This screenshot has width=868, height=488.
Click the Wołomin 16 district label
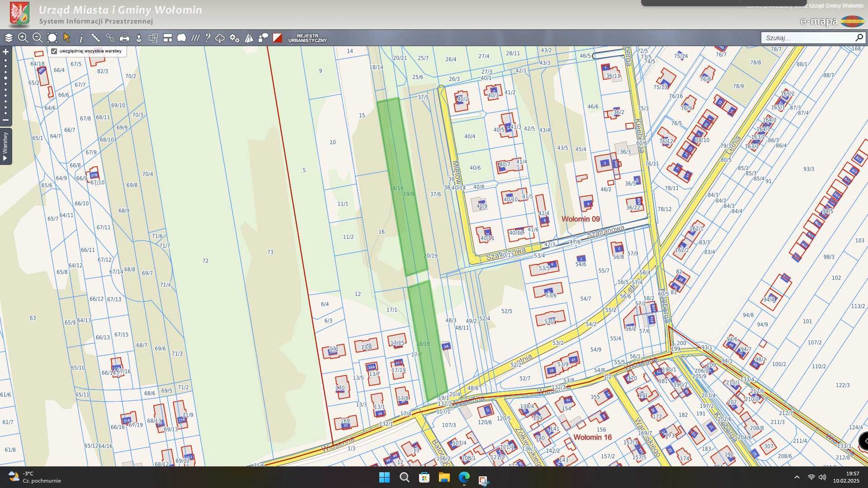pyautogui.click(x=592, y=437)
